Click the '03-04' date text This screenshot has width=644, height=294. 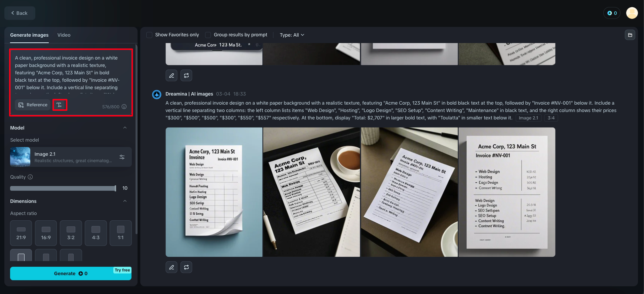[x=223, y=94]
